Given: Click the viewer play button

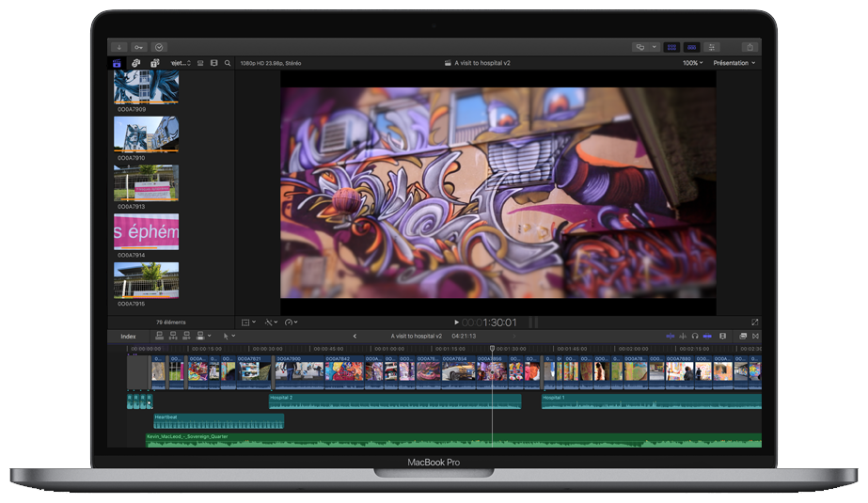Looking at the screenshot, I should [456, 322].
